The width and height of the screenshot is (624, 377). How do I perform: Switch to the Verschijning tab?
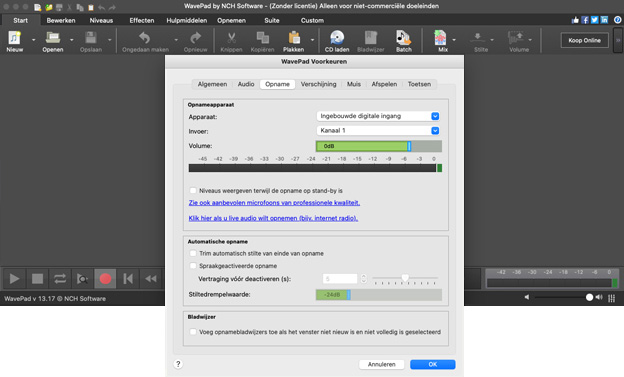click(318, 84)
